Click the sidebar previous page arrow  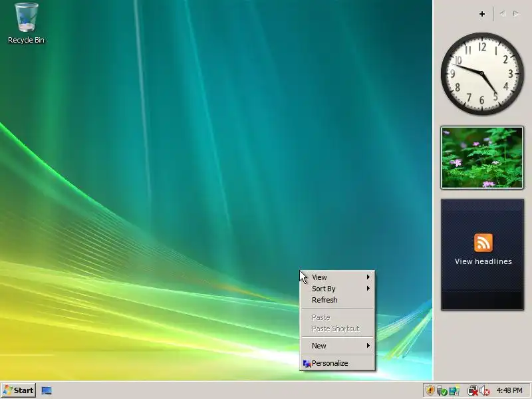coord(503,14)
